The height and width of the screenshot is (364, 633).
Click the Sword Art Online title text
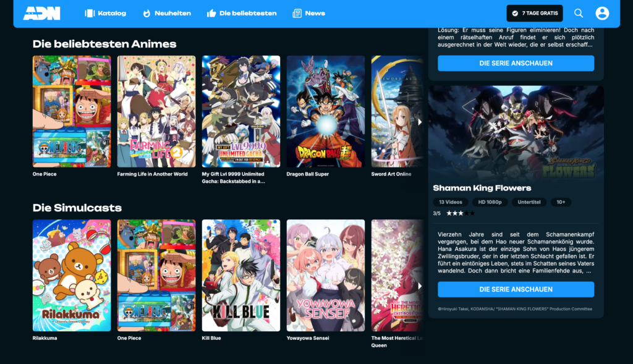coord(391,174)
